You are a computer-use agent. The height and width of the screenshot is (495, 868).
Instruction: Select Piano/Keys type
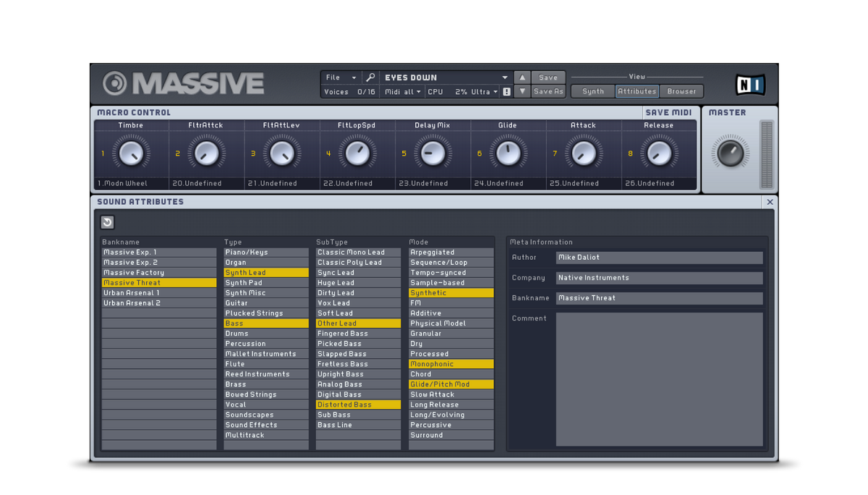(x=266, y=253)
